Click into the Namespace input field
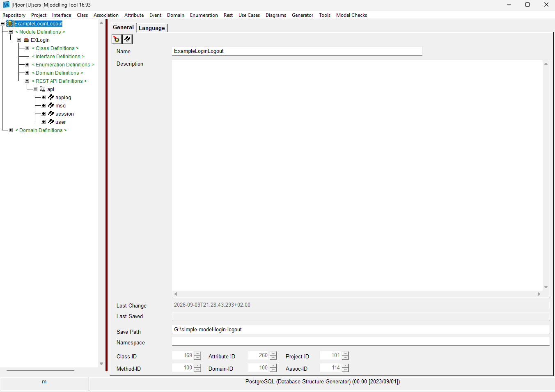Image resolution: width=555 pixels, height=392 pixels. tap(360, 342)
